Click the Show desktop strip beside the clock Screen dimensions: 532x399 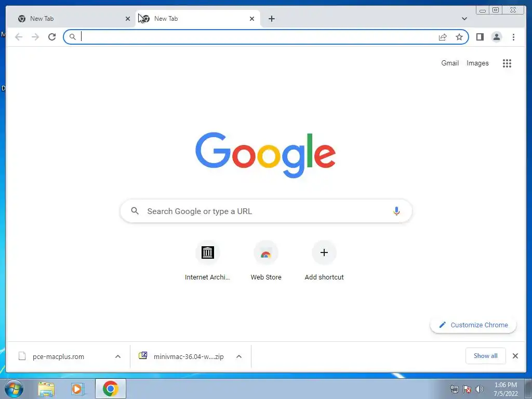528,389
